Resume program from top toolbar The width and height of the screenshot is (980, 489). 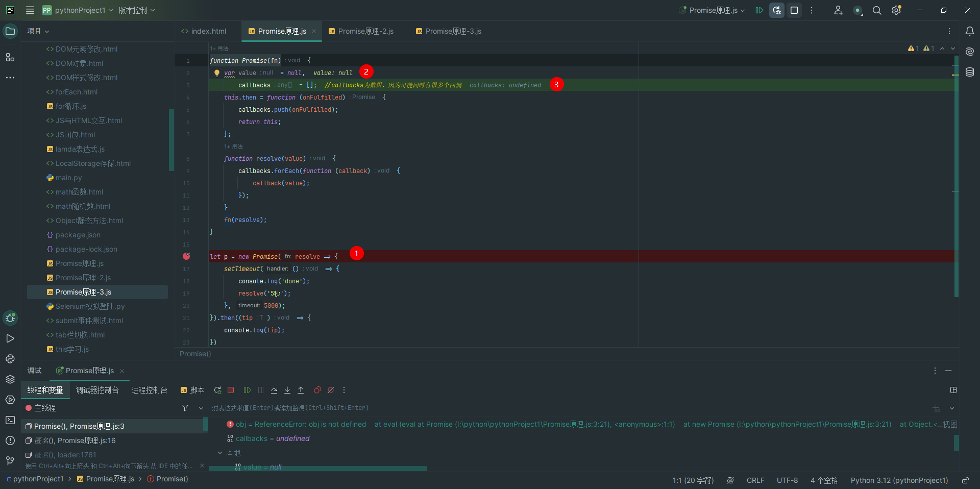[759, 10]
